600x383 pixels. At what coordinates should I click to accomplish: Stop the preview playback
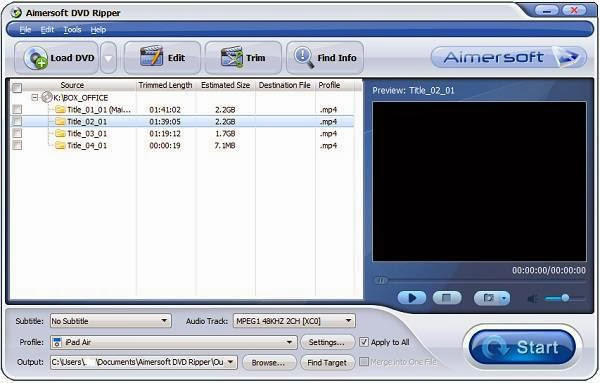[x=447, y=298]
